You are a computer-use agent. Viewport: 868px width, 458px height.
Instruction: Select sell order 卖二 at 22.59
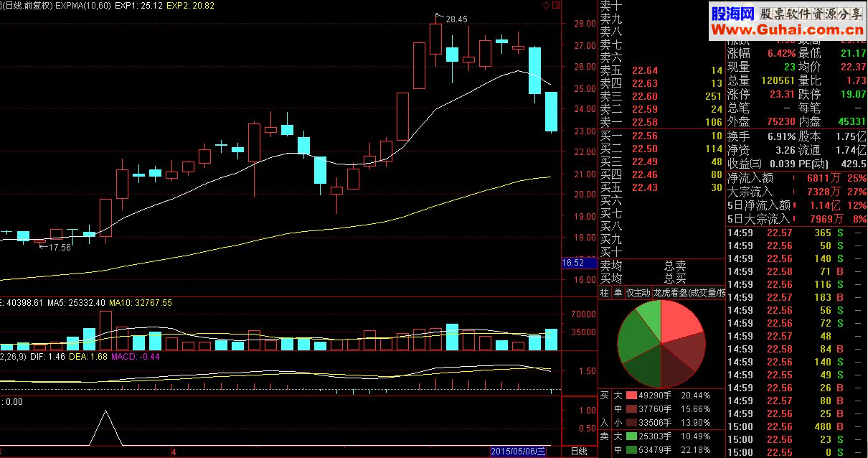[661, 109]
